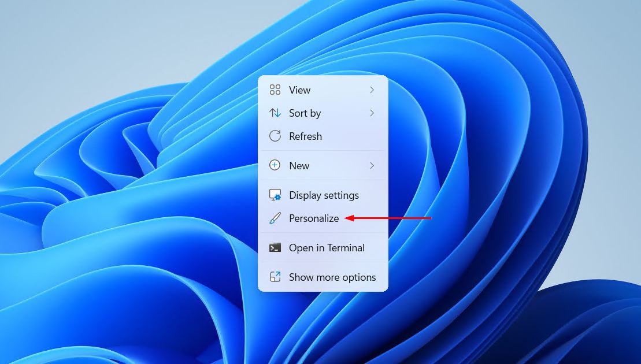Expand the New submenu chevron

(x=372, y=165)
